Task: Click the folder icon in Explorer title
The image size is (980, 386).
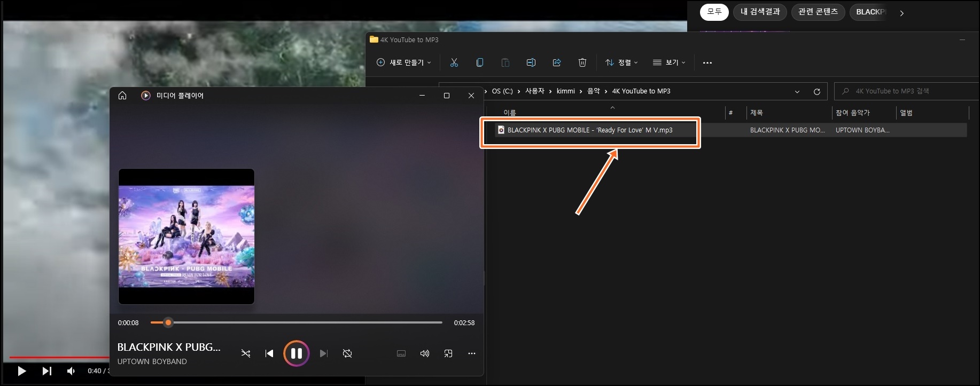Action: (x=374, y=40)
